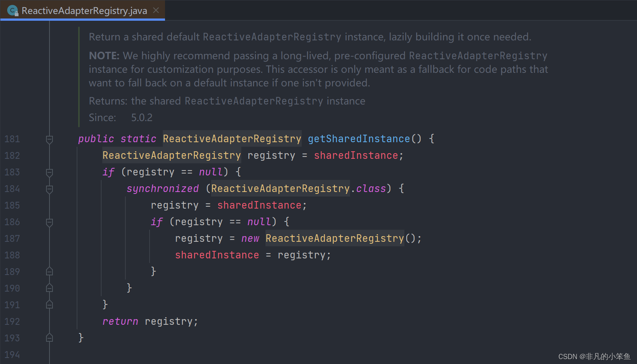Viewport: 637px width, 364px height.
Task: Click line number 188 in the gutter
Action: [x=12, y=255]
